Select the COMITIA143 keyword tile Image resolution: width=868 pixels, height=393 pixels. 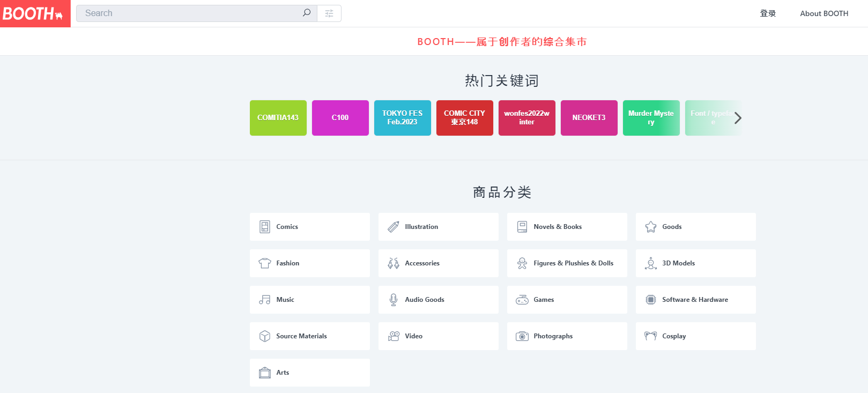click(x=278, y=118)
